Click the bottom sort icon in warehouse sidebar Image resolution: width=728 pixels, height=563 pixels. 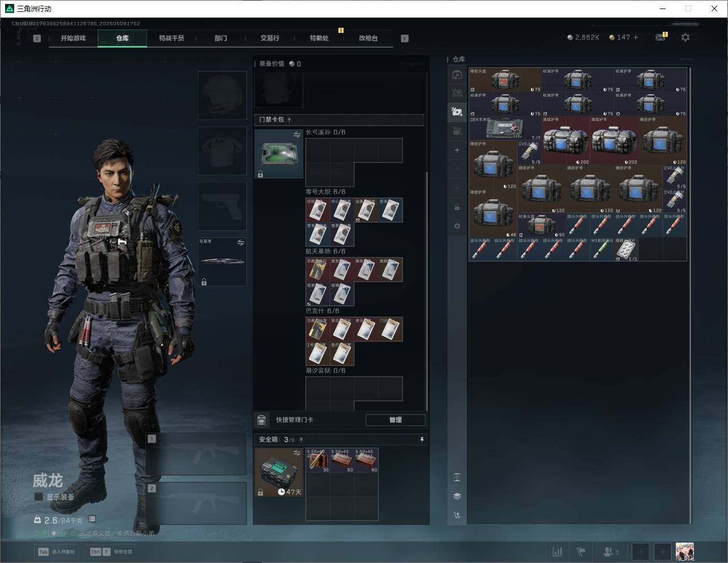point(457,515)
